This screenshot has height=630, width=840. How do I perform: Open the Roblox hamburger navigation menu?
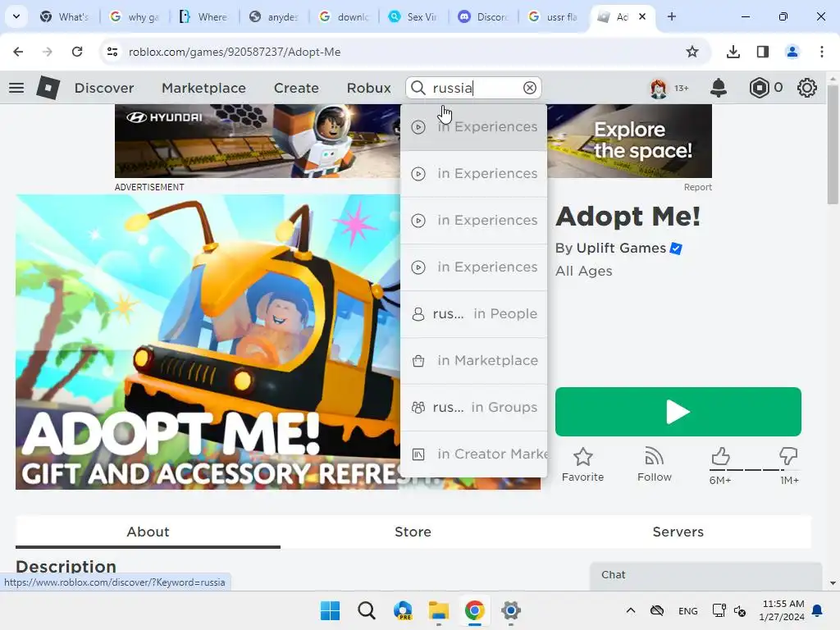pyautogui.click(x=16, y=88)
